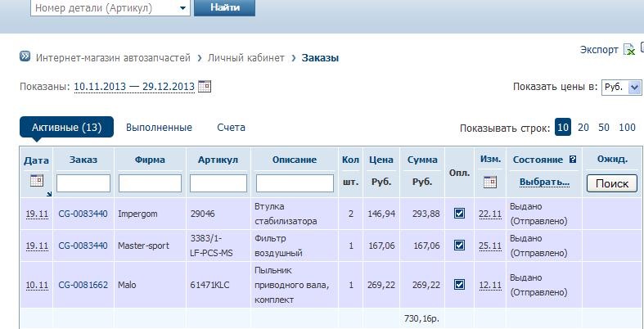Switch to the Выполненные tab

[x=159, y=128]
